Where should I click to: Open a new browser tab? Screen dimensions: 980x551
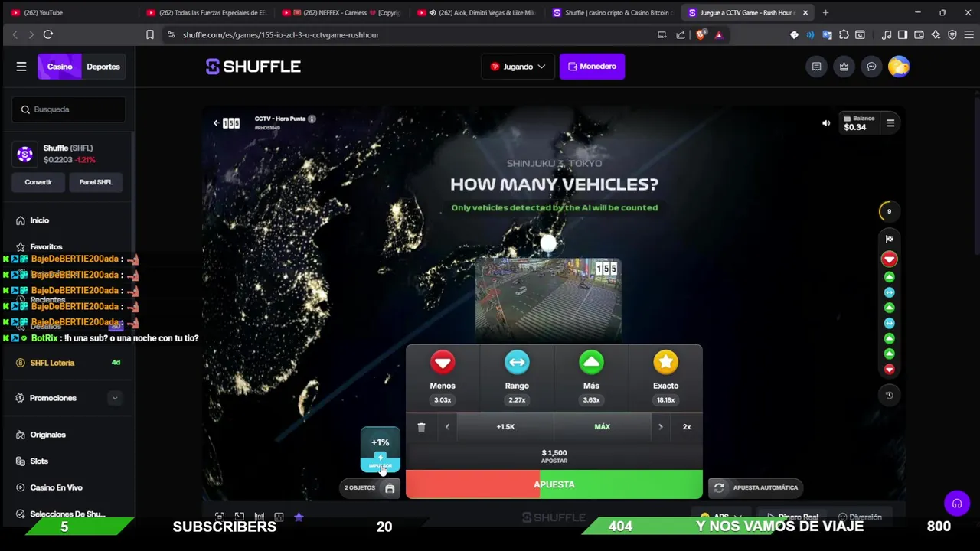(825, 12)
